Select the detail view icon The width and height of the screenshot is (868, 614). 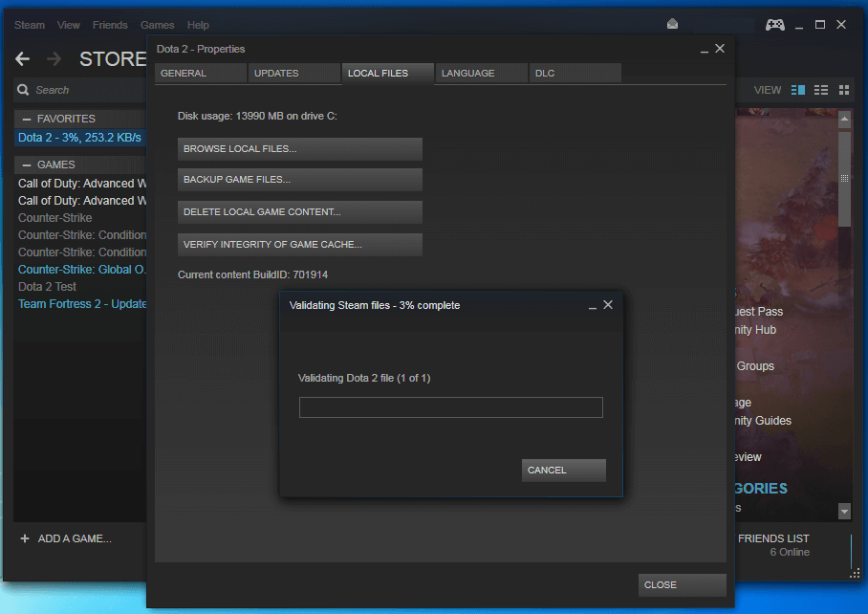point(797,90)
